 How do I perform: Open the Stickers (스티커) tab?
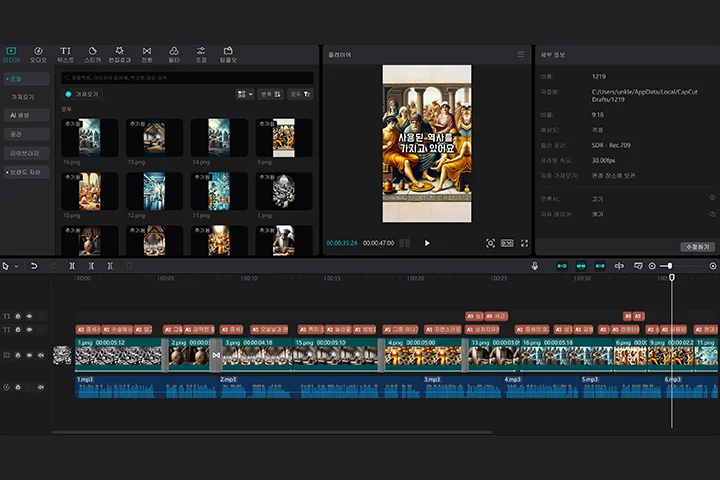92,54
